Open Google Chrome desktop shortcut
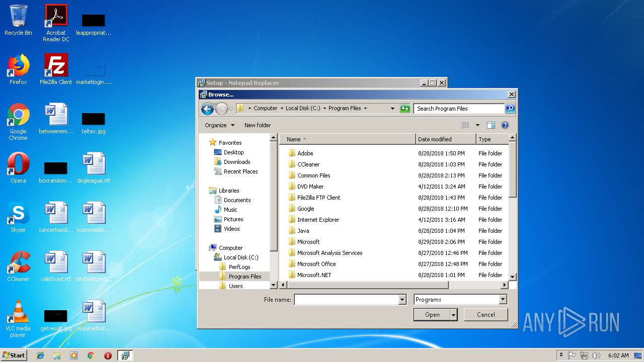The image size is (644, 362). (x=18, y=122)
